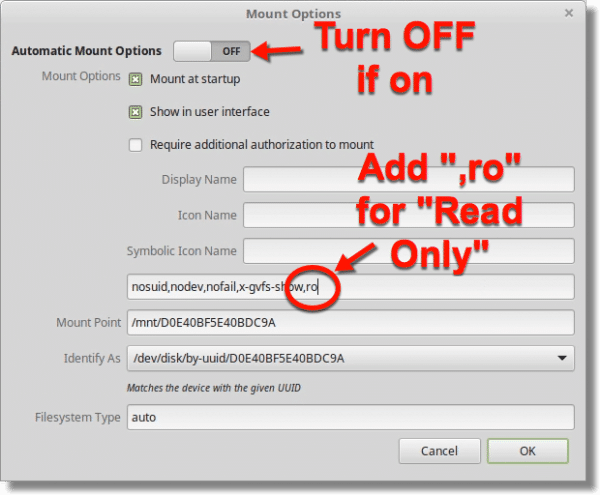Uncheck the Mount at startup checkbox
Viewport: 600px width, 495px height.
coord(135,80)
